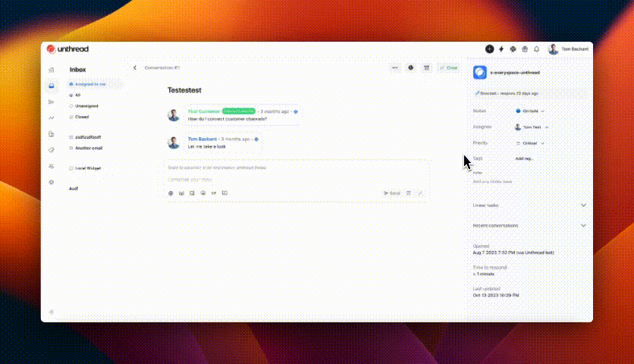Insert a link using the chain icon

[x=214, y=193]
